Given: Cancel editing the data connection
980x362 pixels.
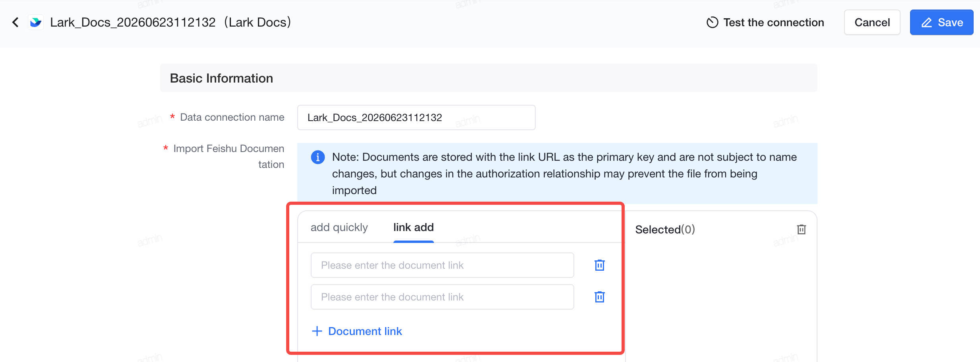Looking at the screenshot, I should click(x=872, y=22).
